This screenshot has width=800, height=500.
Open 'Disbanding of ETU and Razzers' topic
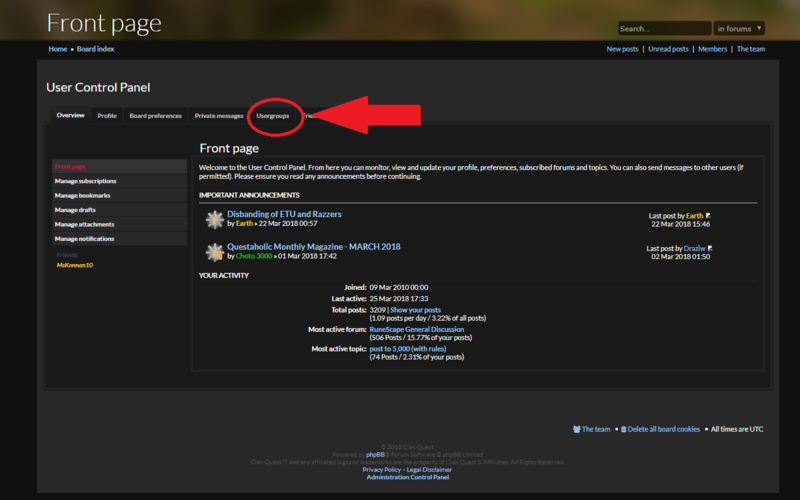pyautogui.click(x=284, y=214)
